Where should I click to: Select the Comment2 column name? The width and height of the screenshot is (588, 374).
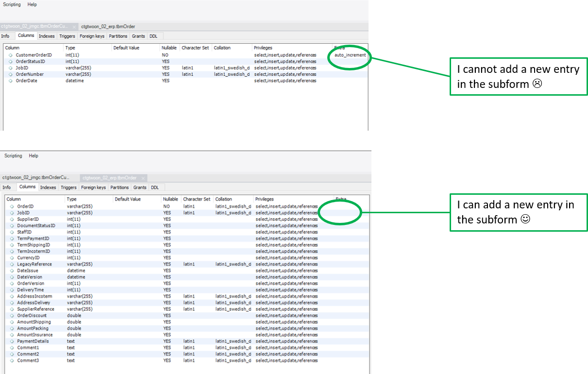(28, 354)
